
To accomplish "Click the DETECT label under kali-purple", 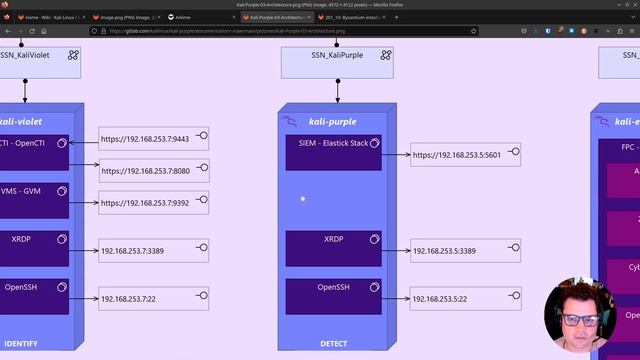I will tap(333, 344).
